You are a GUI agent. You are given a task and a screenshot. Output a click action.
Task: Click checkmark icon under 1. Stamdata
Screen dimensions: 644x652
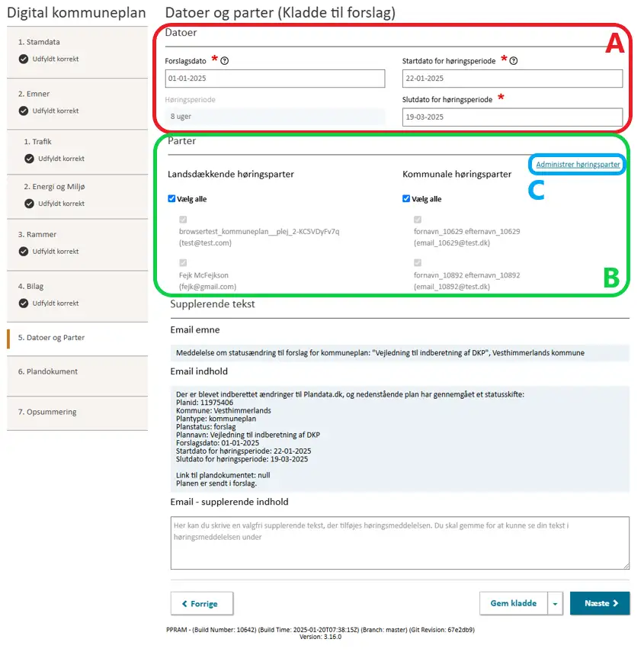pos(24,59)
